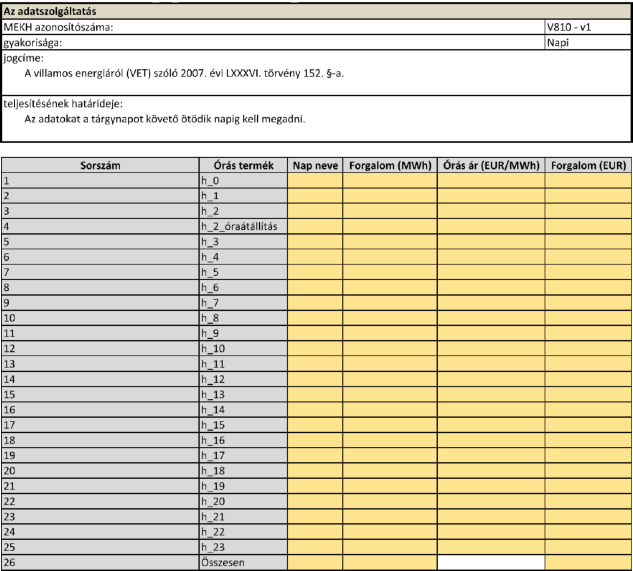Click the 'h_0' product cell

coord(243,181)
